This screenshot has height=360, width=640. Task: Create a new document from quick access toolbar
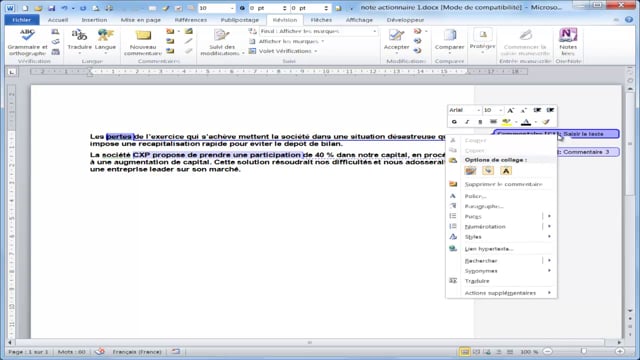tap(25, 8)
